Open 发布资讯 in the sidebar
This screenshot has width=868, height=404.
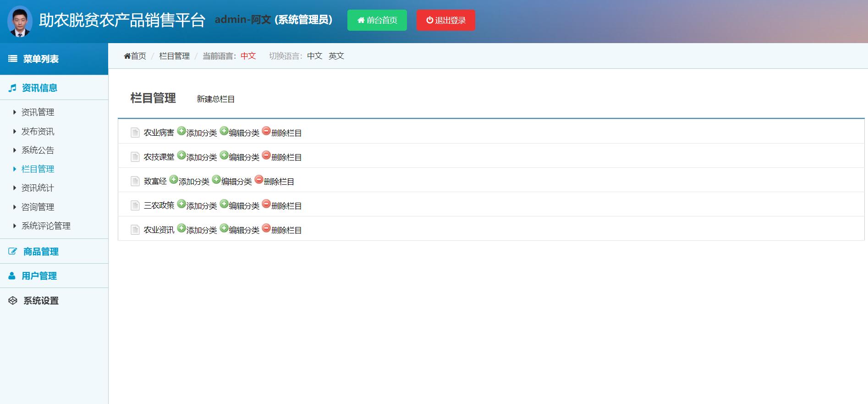[38, 131]
